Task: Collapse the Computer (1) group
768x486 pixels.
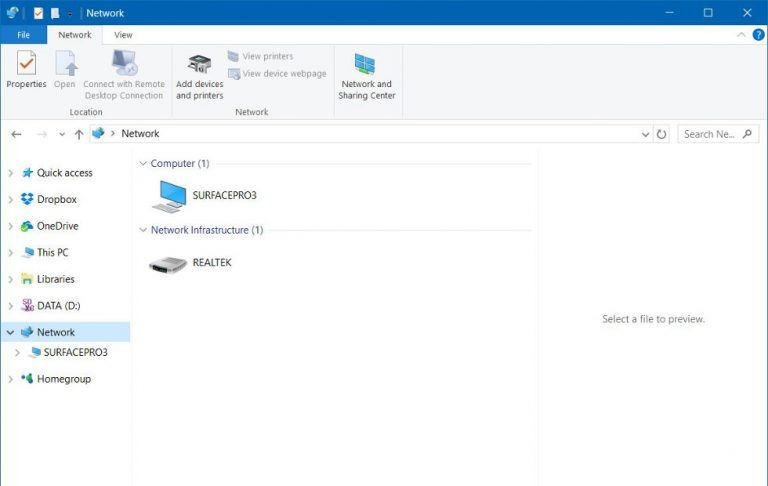Action: [x=143, y=163]
